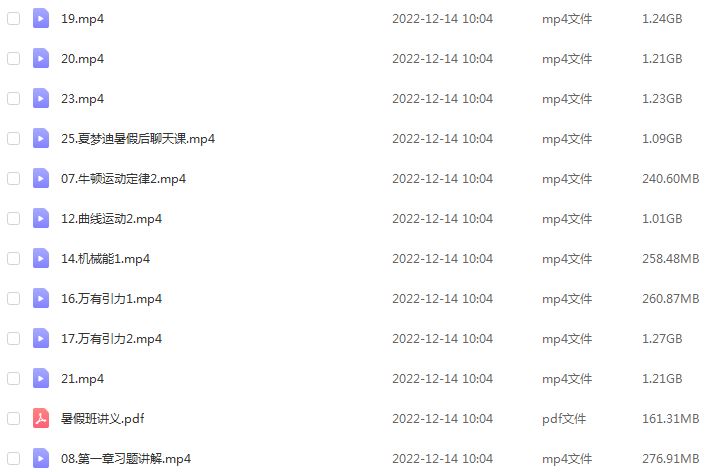Click the pdf文件 type label
This screenshot has width=715, height=472.
564,419
